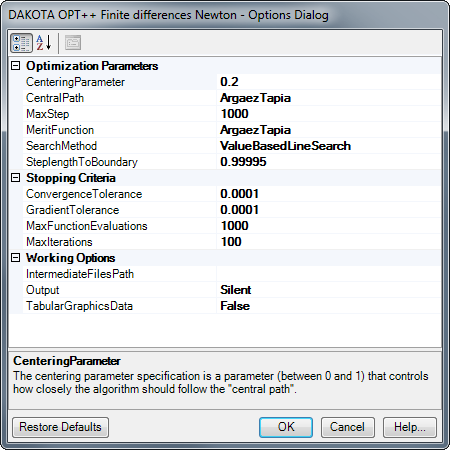
Task: Confirm the dialog with OK
Action: click(286, 427)
